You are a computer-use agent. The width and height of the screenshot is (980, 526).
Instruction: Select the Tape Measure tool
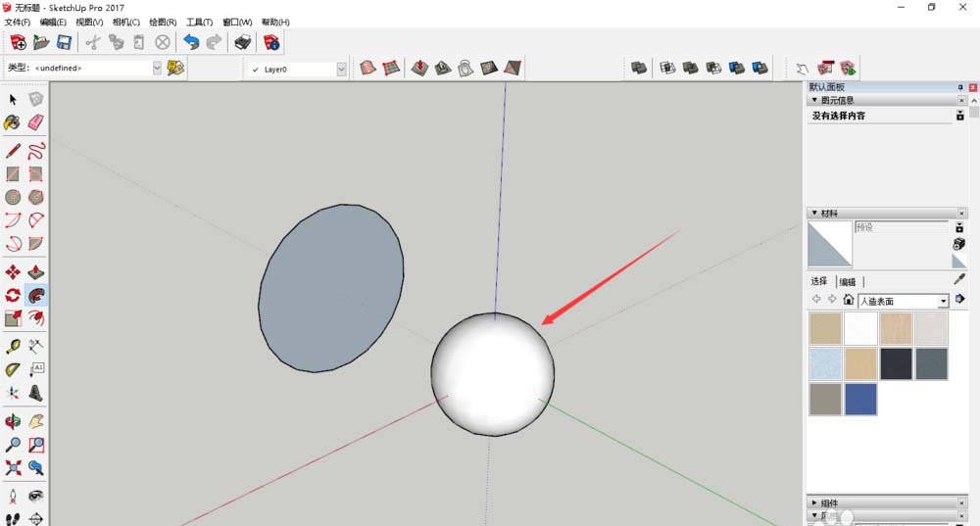pyautogui.click(x=13, y=346)
